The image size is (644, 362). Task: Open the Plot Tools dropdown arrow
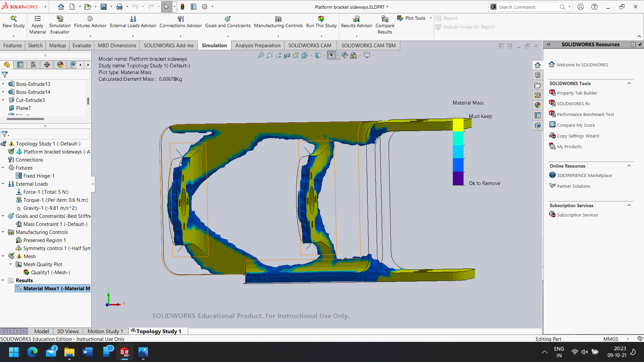431,18
